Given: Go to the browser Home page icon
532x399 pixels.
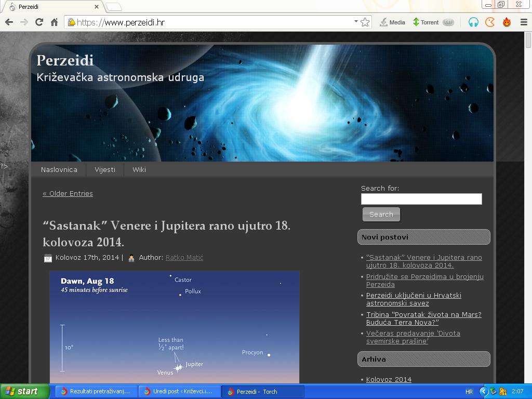Looking at the screenshot, I should [x=54, y=22].
